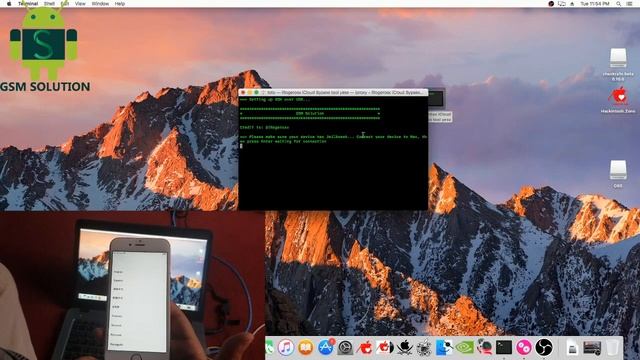Viewport: 640px width, 360px height.
Task: Open Notification Center menu bar icon
Action: 630,4
